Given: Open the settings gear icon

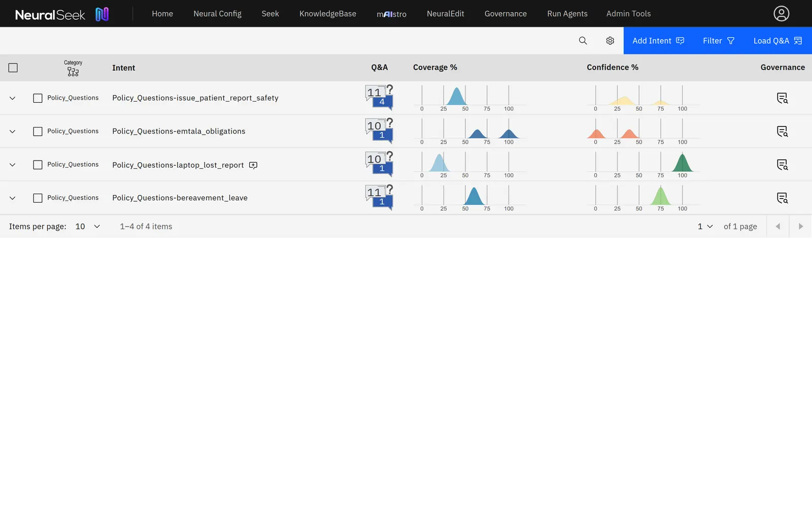Looking at the screenshot, I should (610, 41).
